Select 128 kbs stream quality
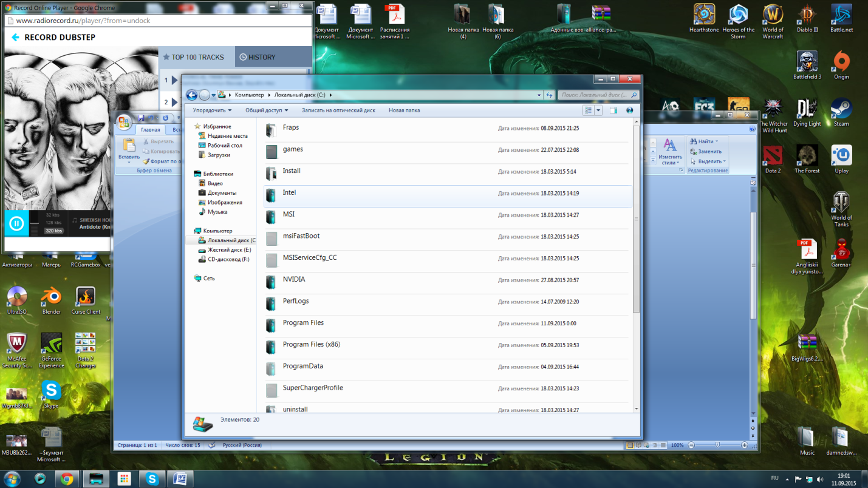The image size is (868, 488). pyautogui.click(x=53, y=223)
